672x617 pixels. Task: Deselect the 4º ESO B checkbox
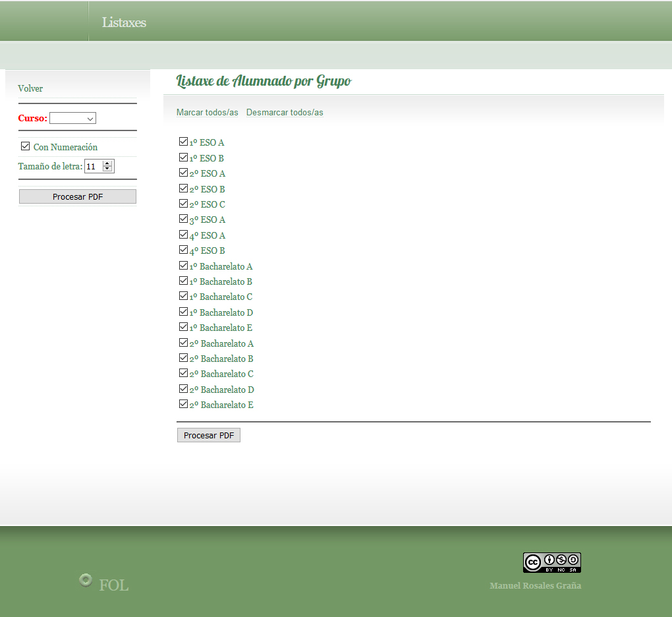183,250
